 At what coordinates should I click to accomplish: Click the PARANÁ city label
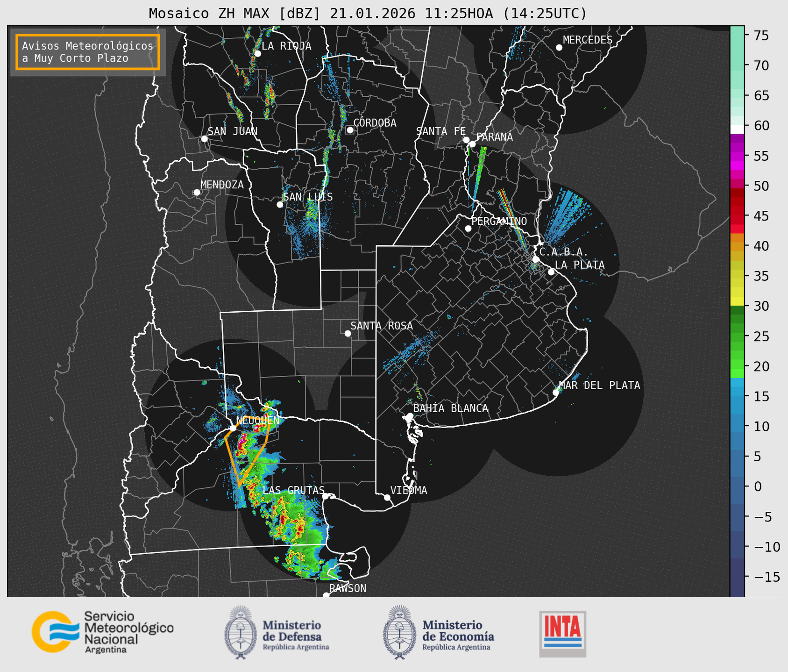click(x=494, y=137)
